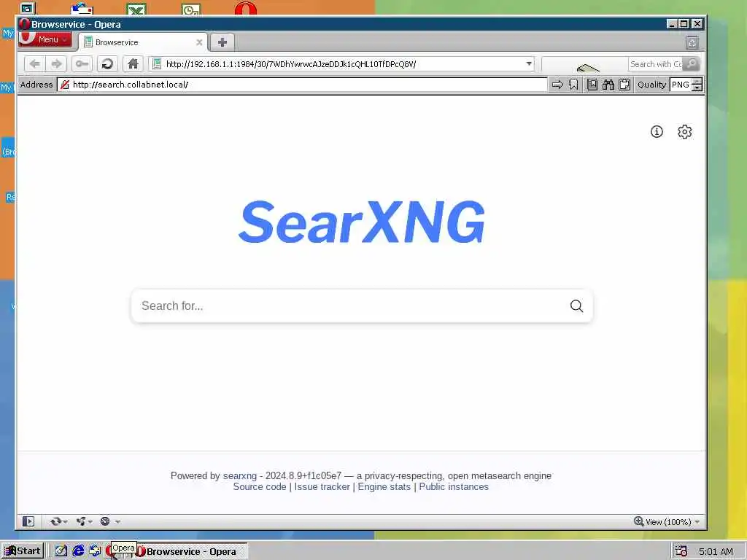747x560 pixels.
Task: Expand the Opera address bar dropdown
Action: [x=529, y=64]
